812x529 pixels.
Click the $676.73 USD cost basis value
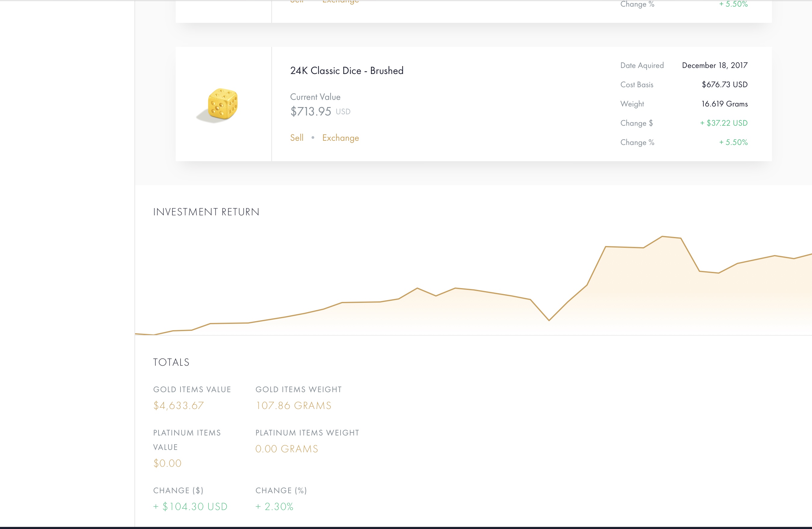pos(724,85)
